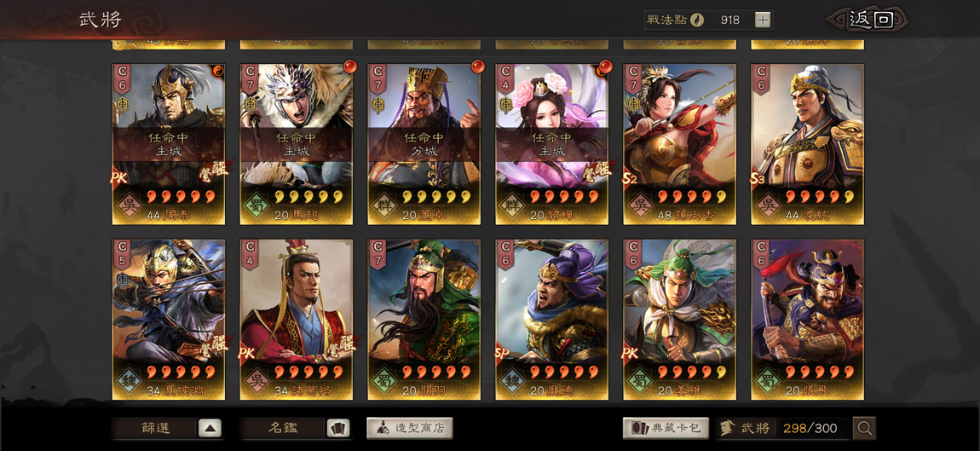The width and height of the screenshot is (980, 451).
Task: Open the 篩選 filter menu
Action: pyautogui.click(x=156, y=429)
